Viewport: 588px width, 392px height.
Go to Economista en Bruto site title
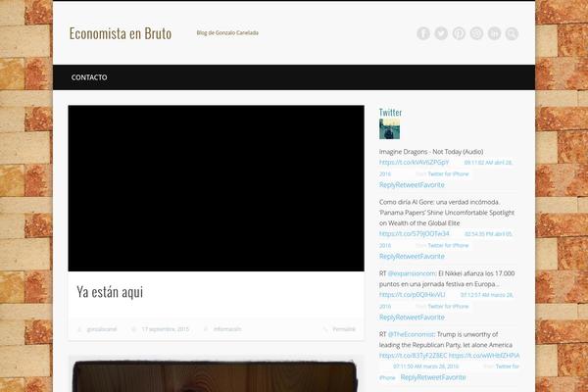(121, 33)
